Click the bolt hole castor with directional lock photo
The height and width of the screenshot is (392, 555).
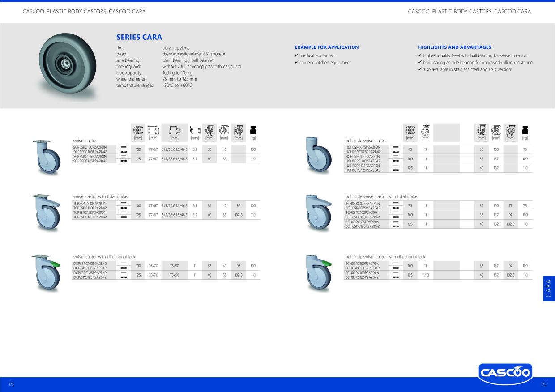click(318, 273)
